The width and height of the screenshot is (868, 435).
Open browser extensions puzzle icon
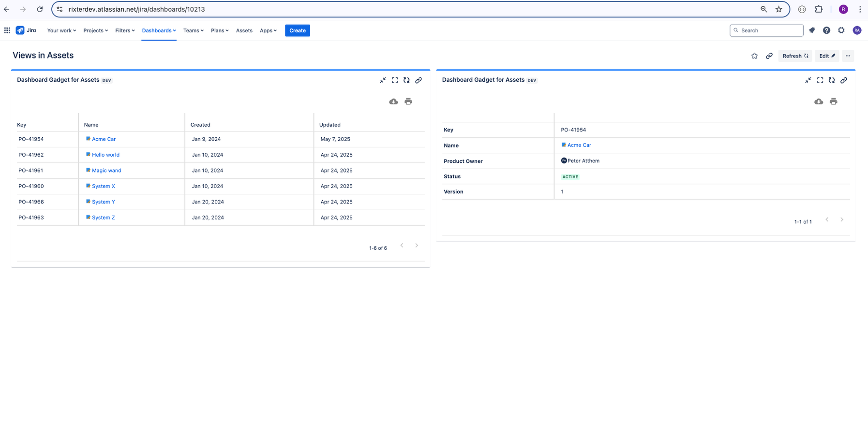819,9
